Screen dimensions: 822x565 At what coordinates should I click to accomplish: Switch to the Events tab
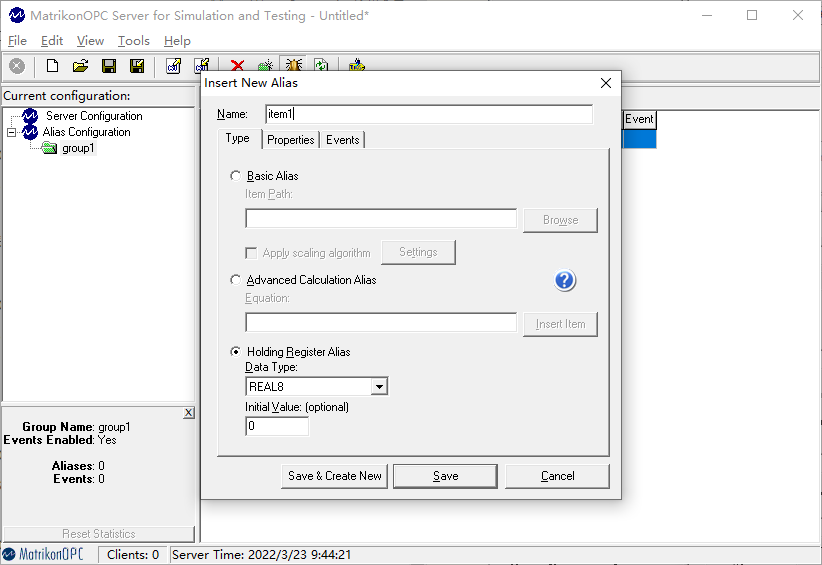(x=342, y=140)
